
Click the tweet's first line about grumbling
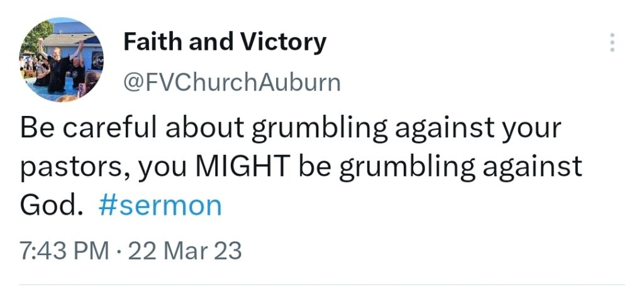tap(291, 128)
